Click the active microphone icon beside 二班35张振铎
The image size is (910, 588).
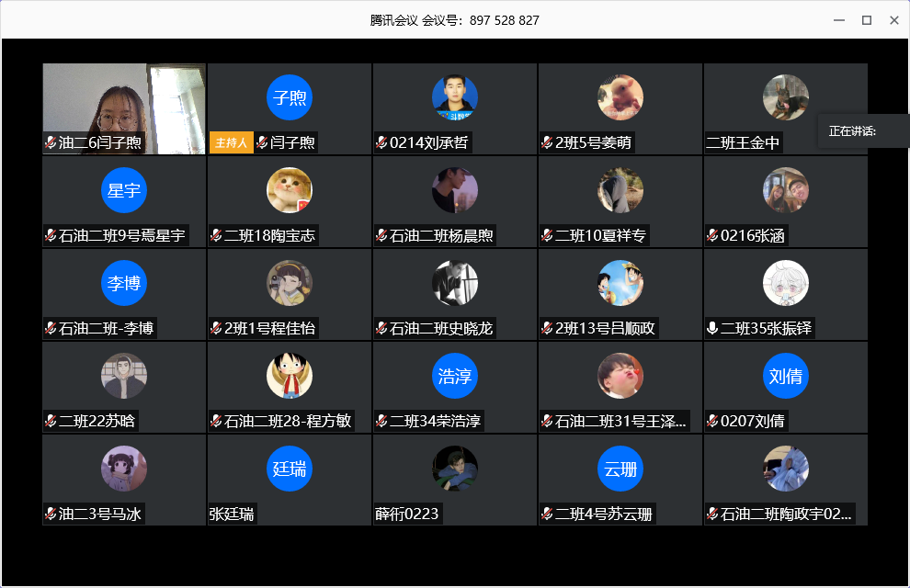coord(712,328)
